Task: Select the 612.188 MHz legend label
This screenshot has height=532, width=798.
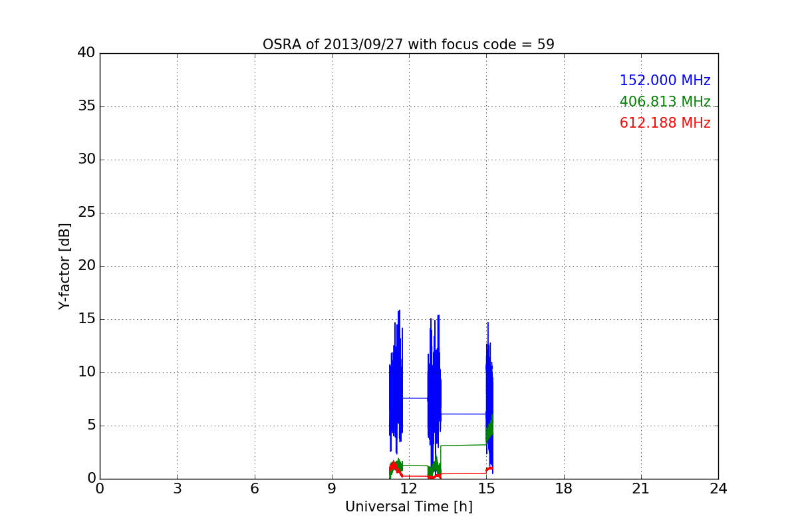Action: 665,123
